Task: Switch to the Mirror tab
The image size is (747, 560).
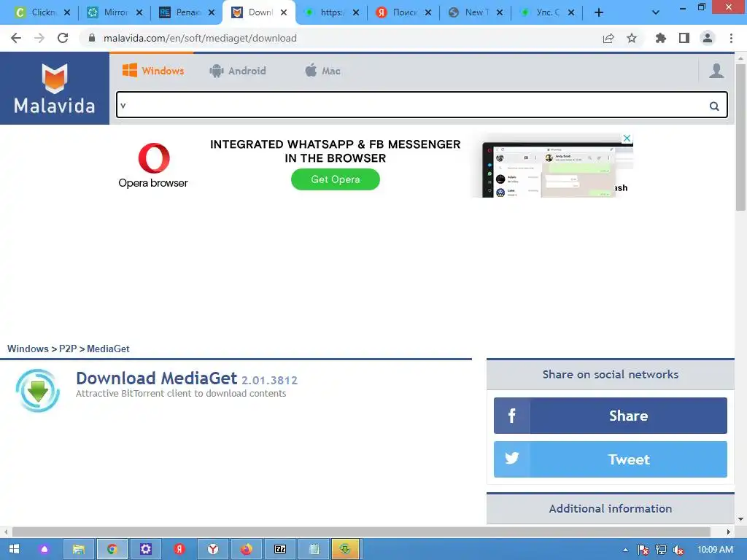Action: (x=115, y=12)
